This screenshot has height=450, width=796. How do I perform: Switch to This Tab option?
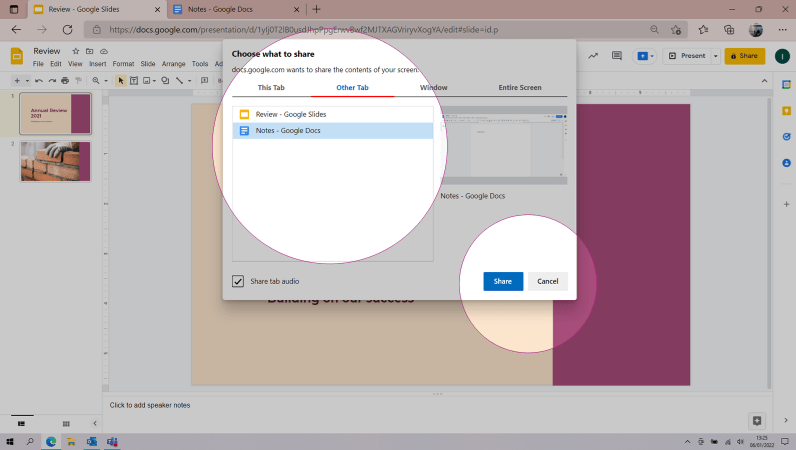point(271,87)
